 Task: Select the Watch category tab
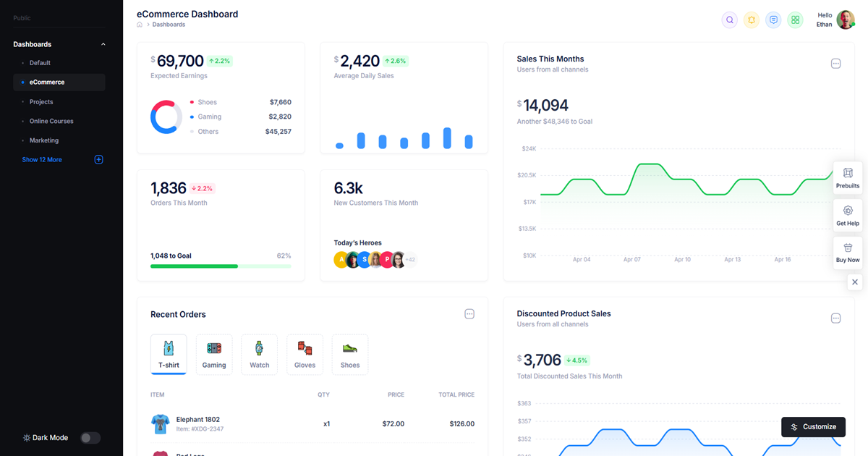259,354
